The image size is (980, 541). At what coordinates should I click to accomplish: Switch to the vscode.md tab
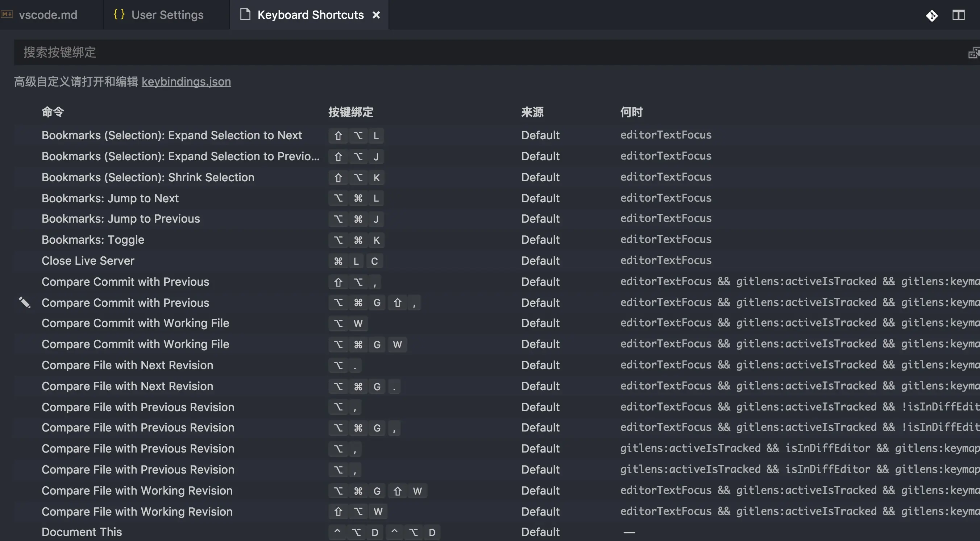(48, 15)
